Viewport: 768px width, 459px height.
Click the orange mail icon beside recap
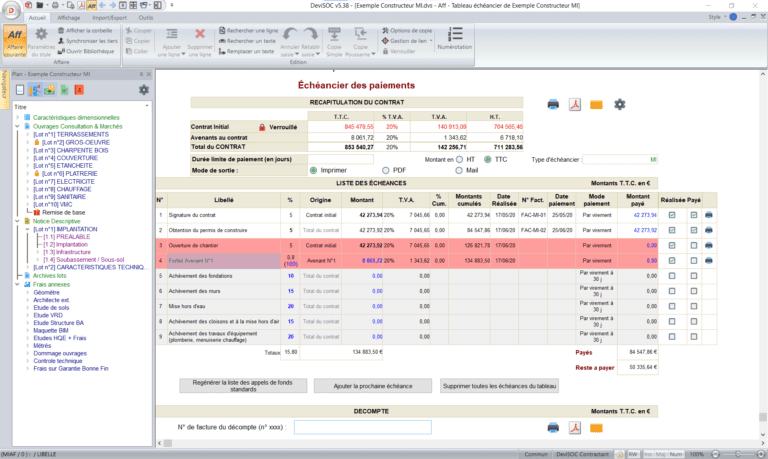tap(596, 104)
